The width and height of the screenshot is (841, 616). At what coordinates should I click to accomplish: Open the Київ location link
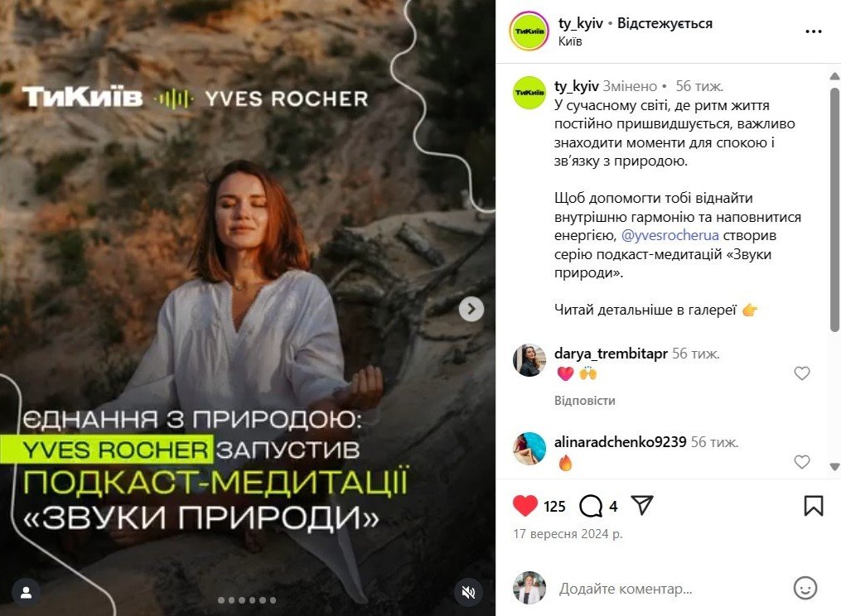(x=569, y=41)
